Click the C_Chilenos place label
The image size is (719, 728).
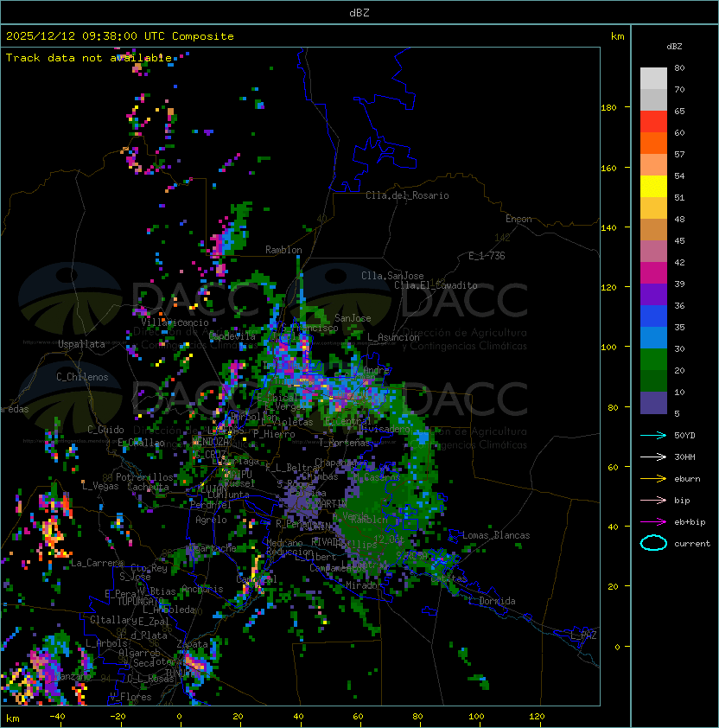click(82, 377)
